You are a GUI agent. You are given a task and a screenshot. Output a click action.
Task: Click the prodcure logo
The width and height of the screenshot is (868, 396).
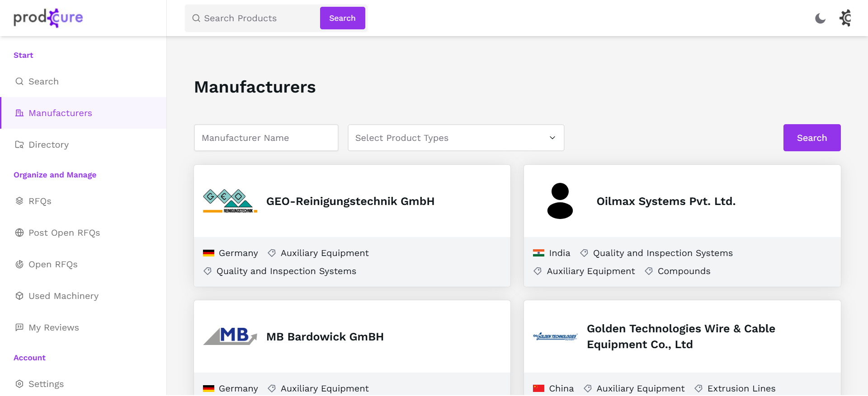tap(48, 18)
